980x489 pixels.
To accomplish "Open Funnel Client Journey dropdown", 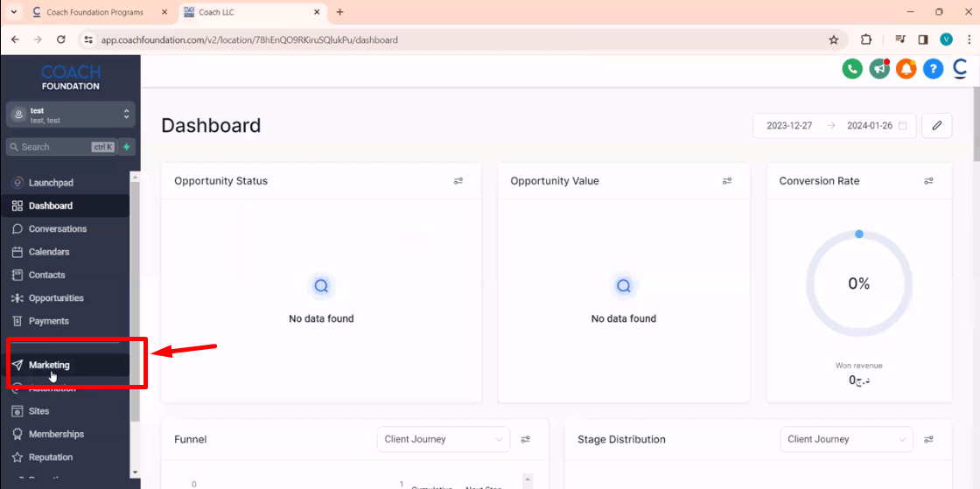I will point(443,440).
